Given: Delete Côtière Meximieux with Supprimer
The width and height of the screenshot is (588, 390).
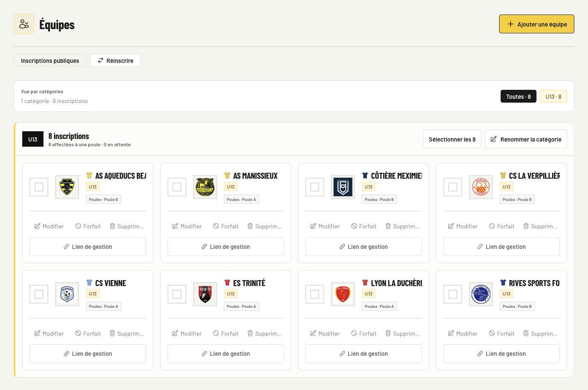Looking at the screenshot, I should (x=403, y=226).
